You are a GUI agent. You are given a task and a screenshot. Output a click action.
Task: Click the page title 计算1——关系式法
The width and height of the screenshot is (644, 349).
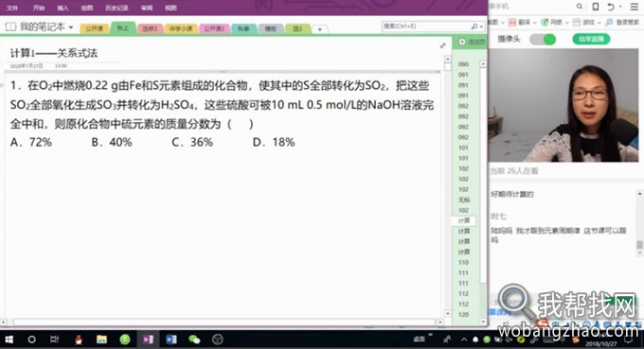(x=54, y=53)
